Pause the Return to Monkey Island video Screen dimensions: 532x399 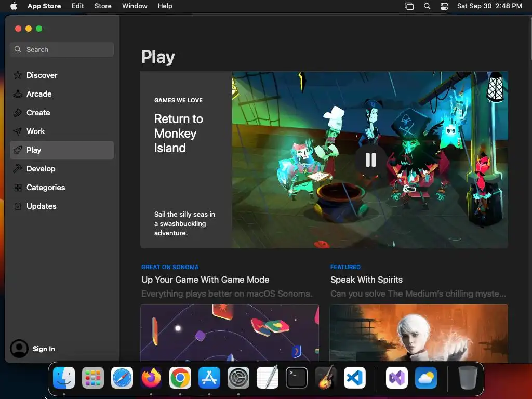(x=370, y=160)
